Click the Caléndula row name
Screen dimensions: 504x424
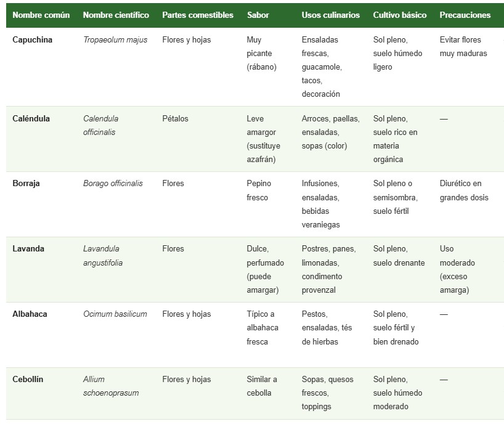[31, 118]
